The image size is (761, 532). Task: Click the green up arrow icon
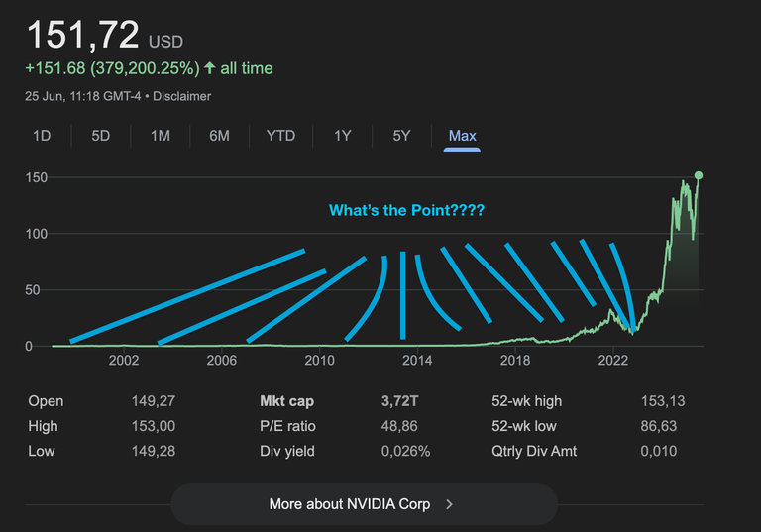[x=210, y=68]
